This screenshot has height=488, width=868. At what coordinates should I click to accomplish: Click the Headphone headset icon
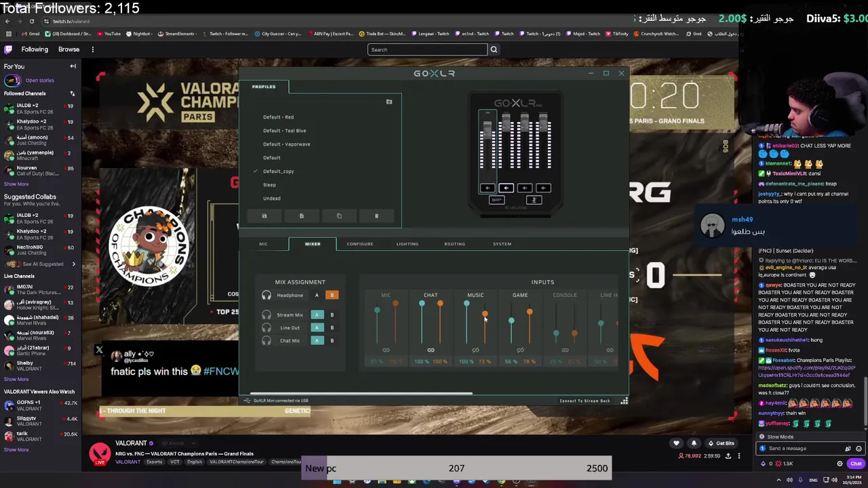(x=267, y=296)
